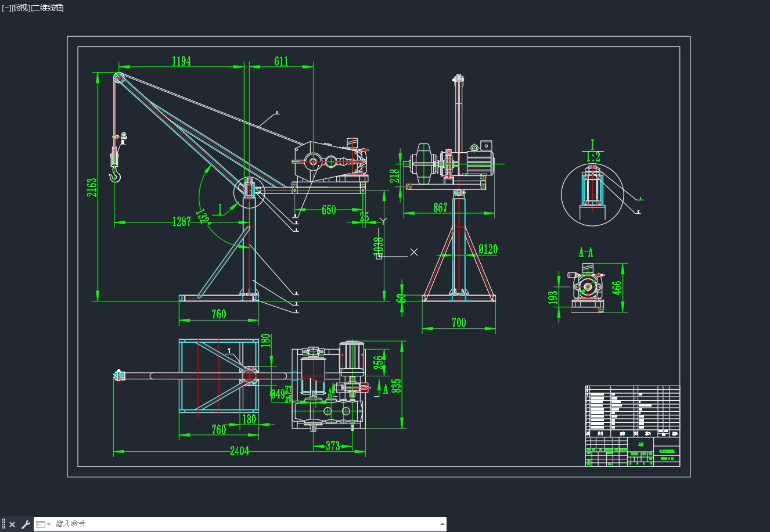Select the 867 dimension text
The image size is (770, 532).
click(x=440, y=207)
